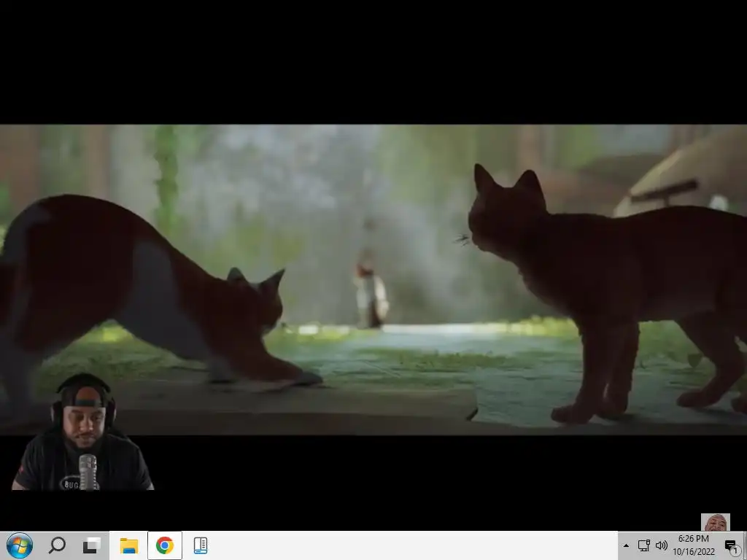Open the volume speaker control

661,545
